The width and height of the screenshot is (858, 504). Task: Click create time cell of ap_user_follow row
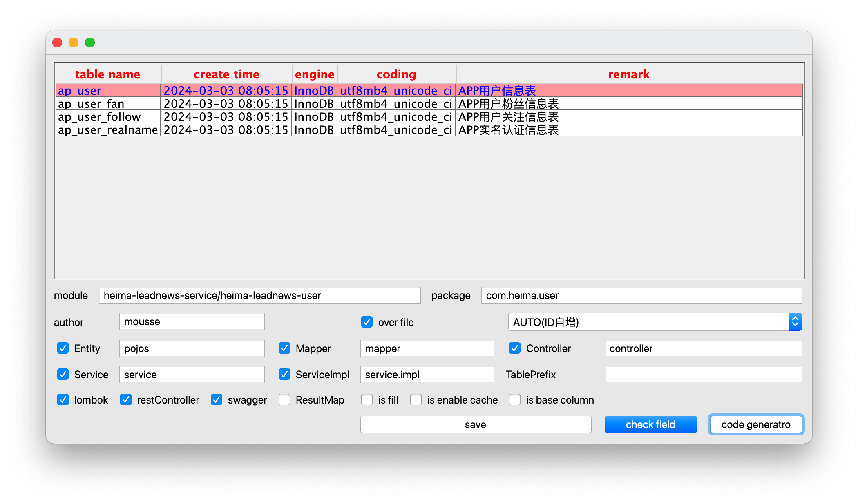226,117
